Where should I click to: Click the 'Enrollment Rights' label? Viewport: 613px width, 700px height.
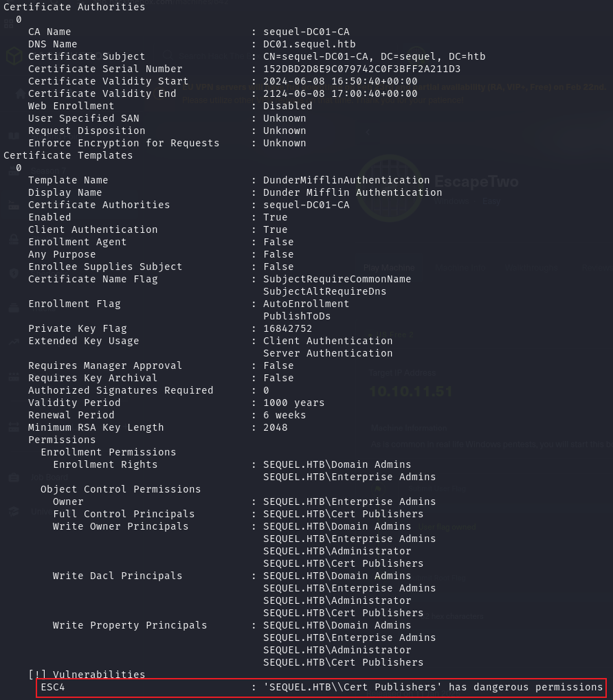tap(105, 464)
